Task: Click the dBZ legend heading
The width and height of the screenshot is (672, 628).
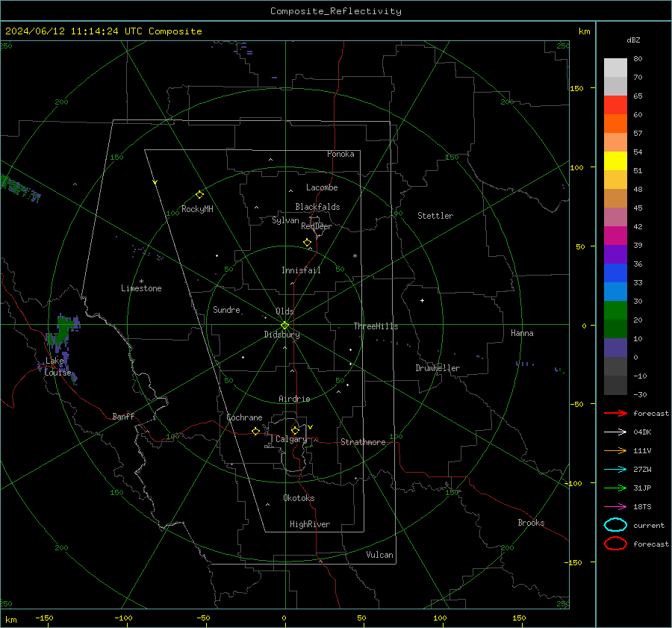Action: [x=633, y=40]
